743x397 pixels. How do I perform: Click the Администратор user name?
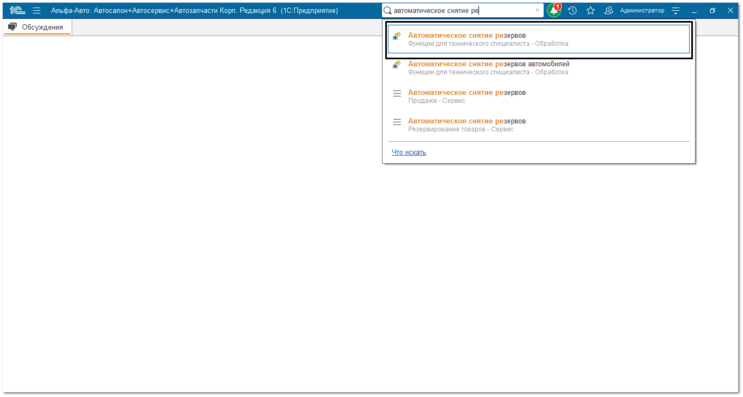pos(642,10)
